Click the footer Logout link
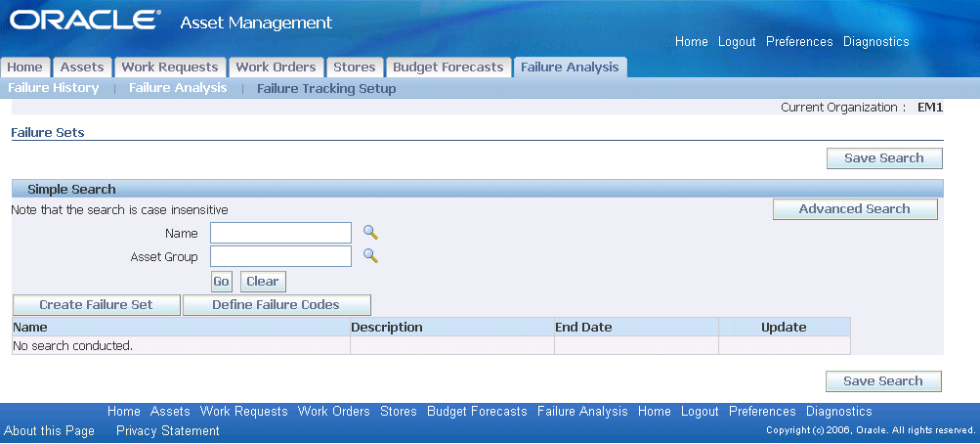The height and width of the screenshot is (444, 980). click(x=700, y=412)
